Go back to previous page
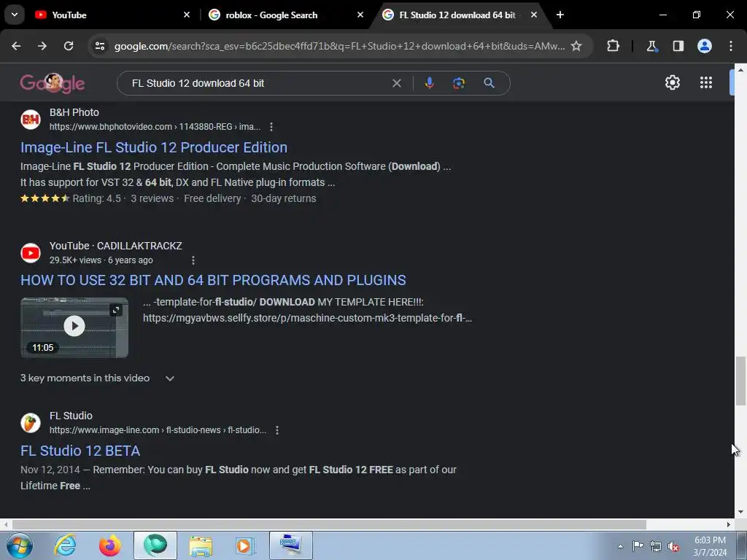 click(x=16, y=46)
